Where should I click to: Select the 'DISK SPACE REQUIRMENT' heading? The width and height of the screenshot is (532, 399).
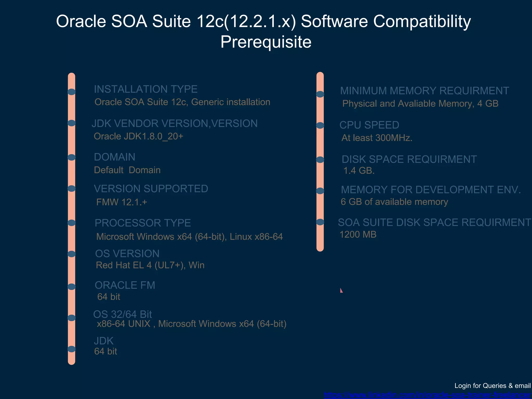coord(409,159)
